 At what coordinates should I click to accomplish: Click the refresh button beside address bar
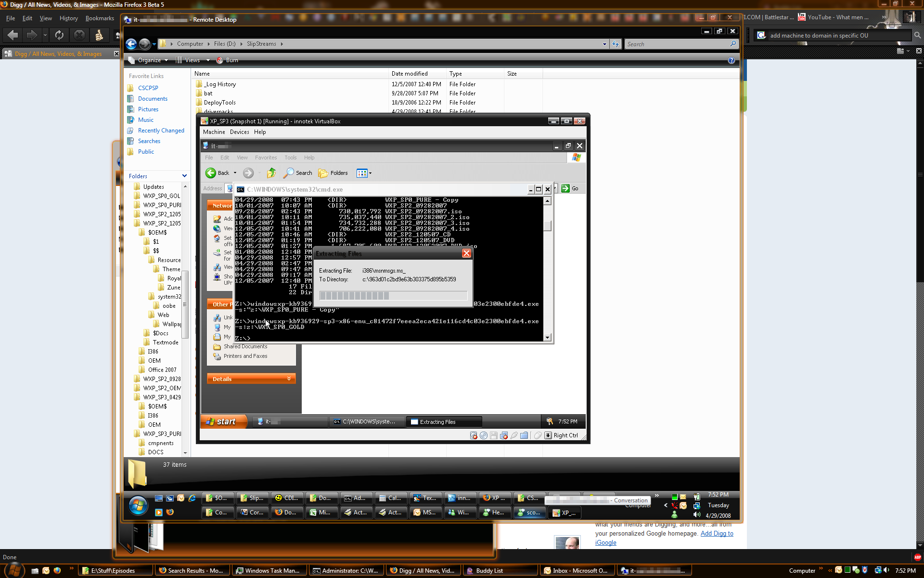(x=616, y=44)
